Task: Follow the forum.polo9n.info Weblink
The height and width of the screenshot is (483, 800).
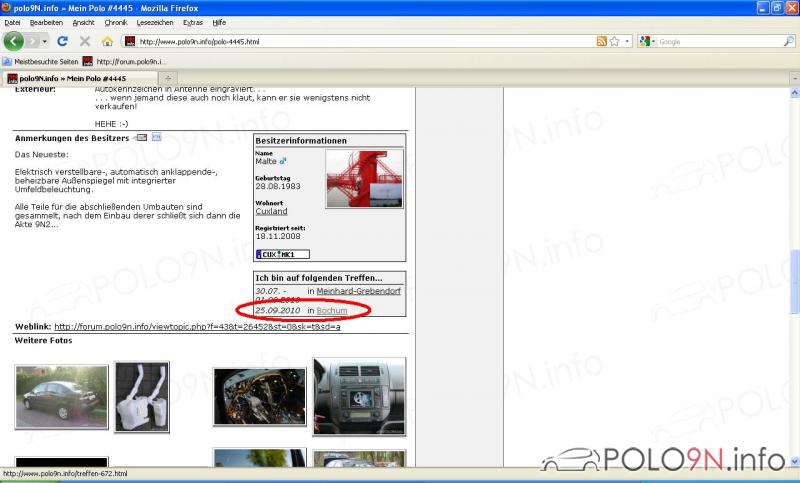Action: point(197,326)
